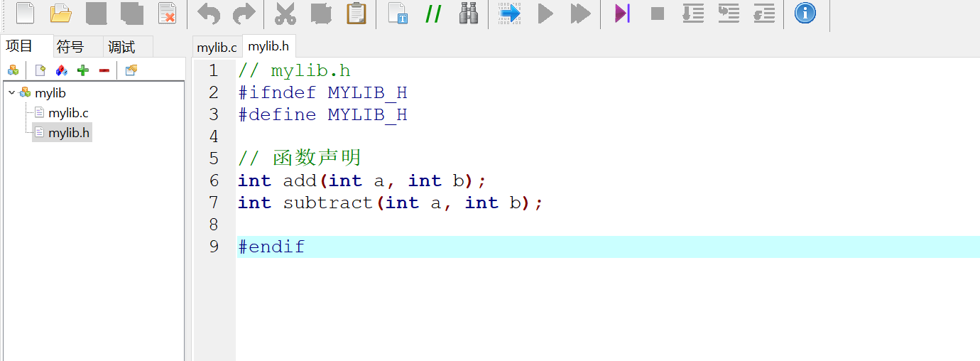Click '#ifndef MYLIB_H' directive
The height and width of the screenshot is (361, 980).
pyautogui.click(x=322, y=93)
